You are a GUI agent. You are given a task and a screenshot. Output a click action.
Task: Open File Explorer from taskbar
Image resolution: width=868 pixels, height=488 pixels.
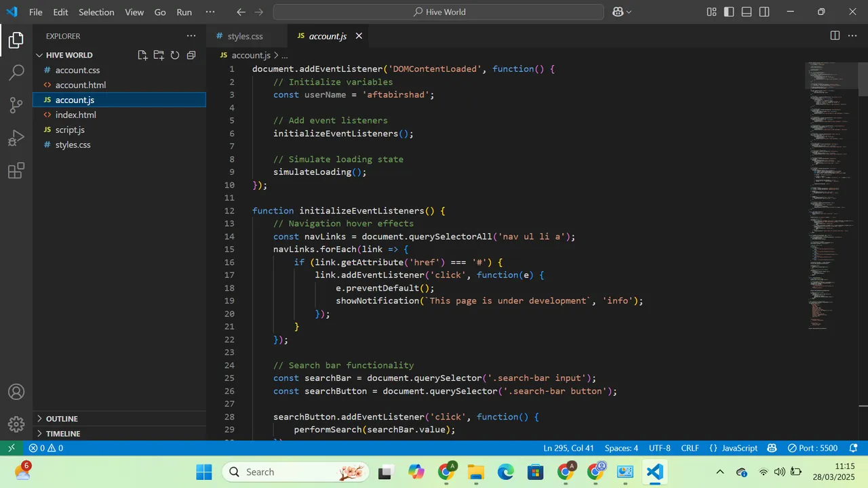(476, 472)
